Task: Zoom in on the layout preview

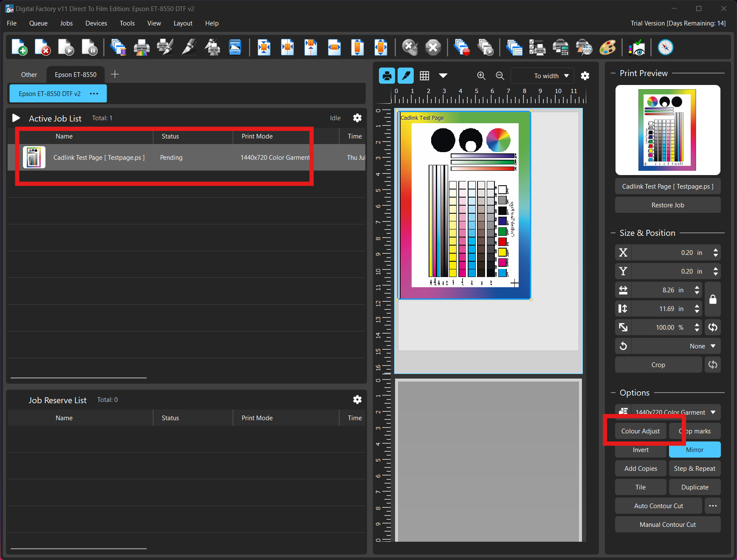Action: click(481, 76)
